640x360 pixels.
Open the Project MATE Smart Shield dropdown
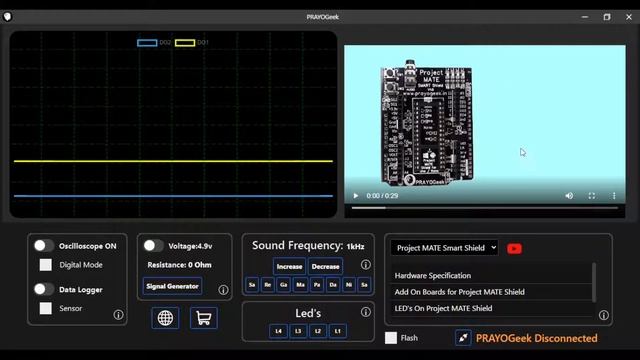click(x=444, y=248)
